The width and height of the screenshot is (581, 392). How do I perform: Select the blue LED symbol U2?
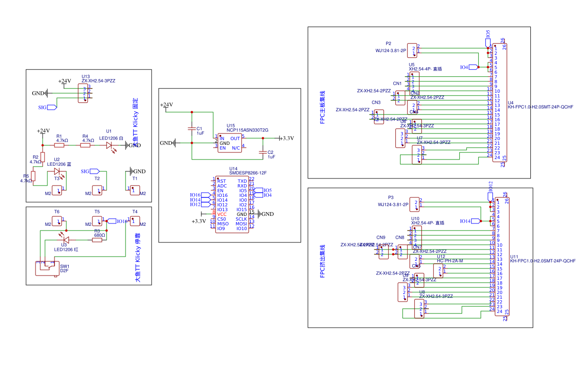coord(57,171)
